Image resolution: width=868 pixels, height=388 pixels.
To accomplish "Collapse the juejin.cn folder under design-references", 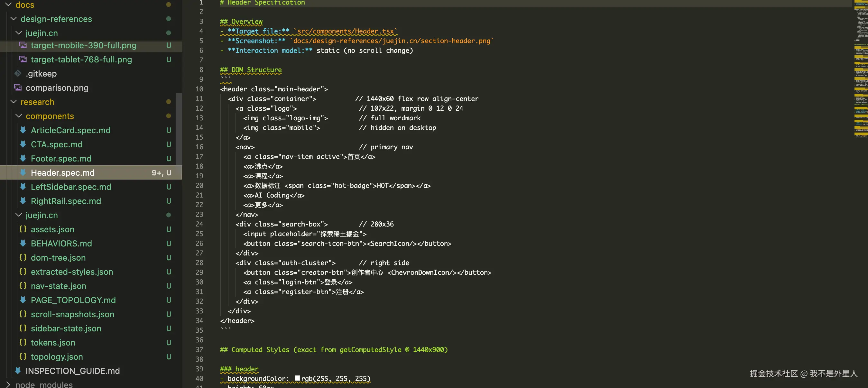I will [19, 33].
